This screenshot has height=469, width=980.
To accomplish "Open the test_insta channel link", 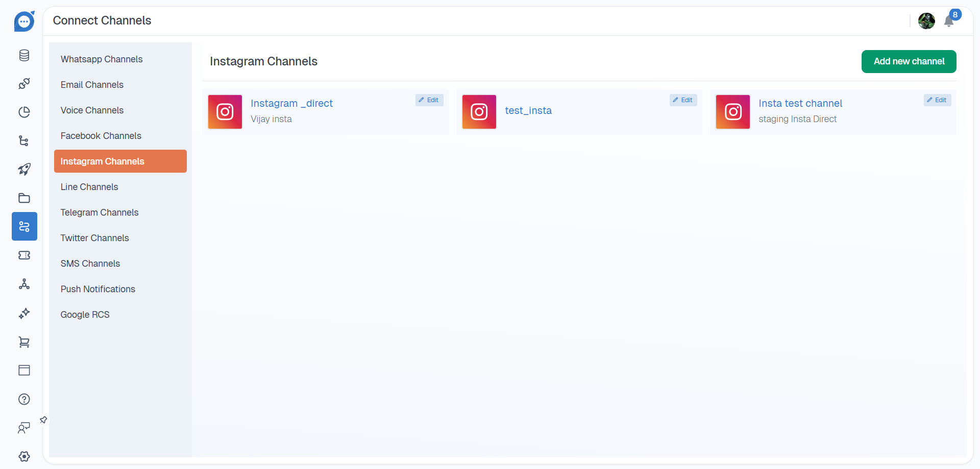I will [x=528, y=110].
